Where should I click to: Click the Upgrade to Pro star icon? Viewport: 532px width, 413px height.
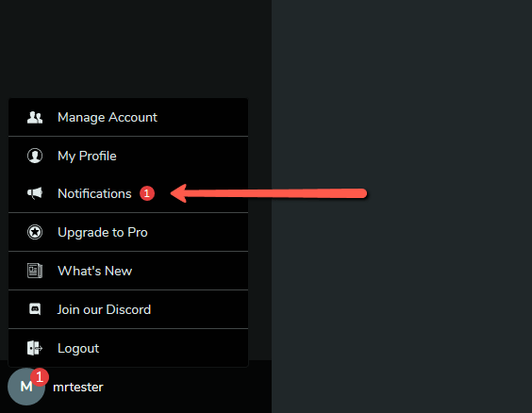35,232
